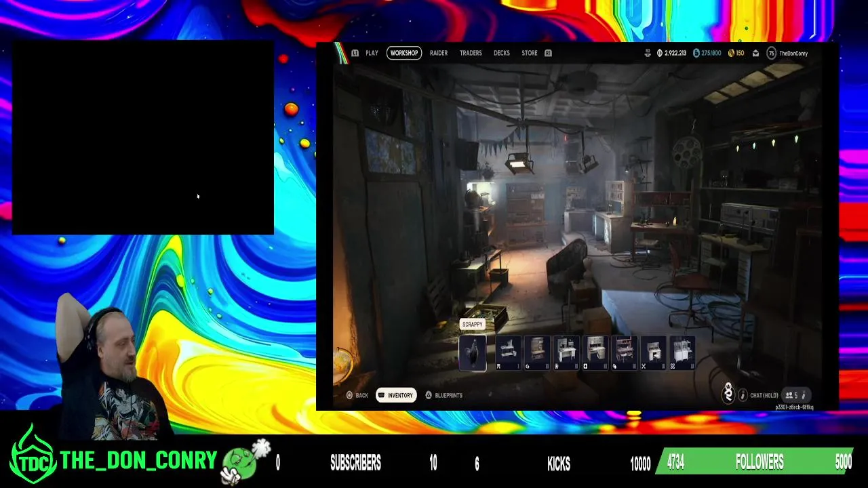Click the circle icon beside BACK
The height and width of the screenshot is (488, 868).
[350, 395]
